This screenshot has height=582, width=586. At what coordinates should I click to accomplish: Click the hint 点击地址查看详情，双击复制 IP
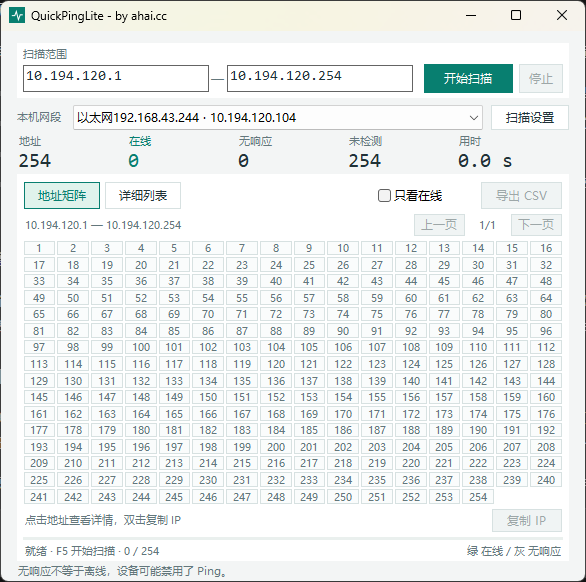[x=103, y=520]
